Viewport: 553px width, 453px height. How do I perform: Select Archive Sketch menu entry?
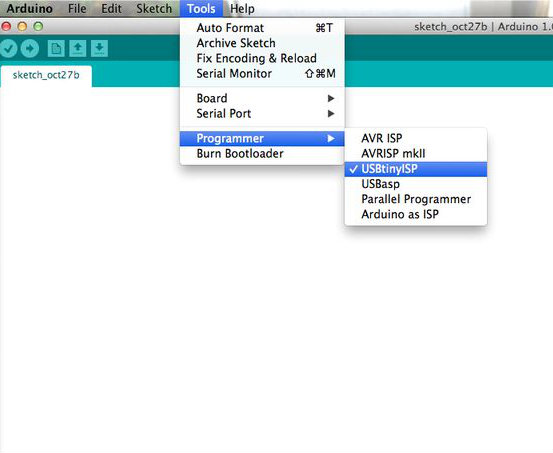tap(262, 43)
